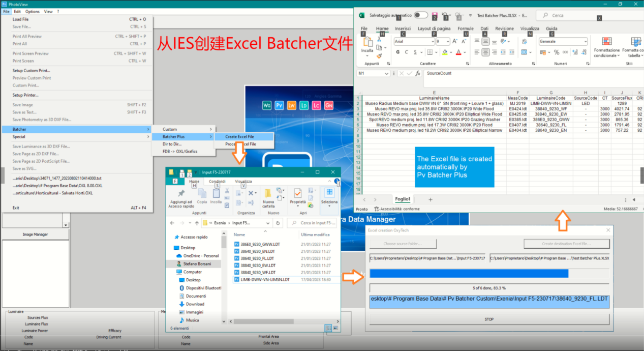Toggle underline S formatting in Excel
The image size is (644, 351).
[414, 52]
